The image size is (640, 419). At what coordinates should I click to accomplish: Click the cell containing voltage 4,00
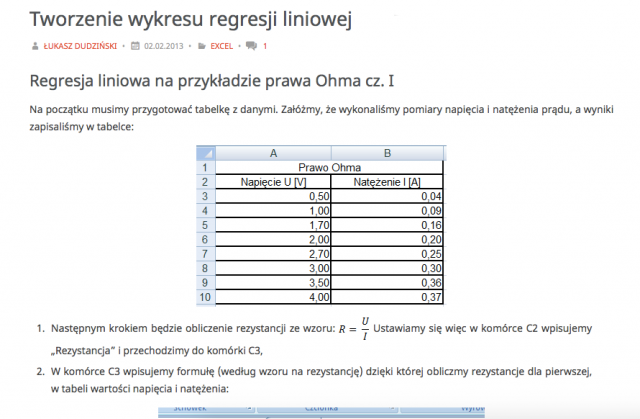tap(273, 297)
